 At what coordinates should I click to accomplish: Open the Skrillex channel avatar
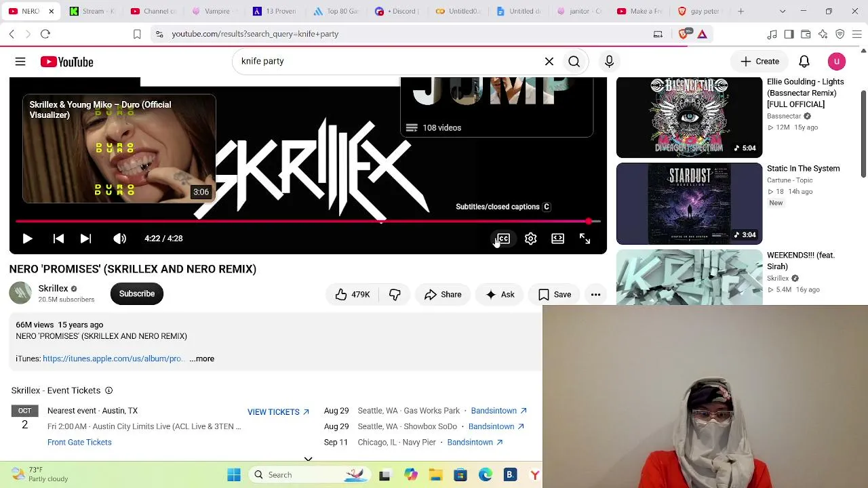click(20, 293)
